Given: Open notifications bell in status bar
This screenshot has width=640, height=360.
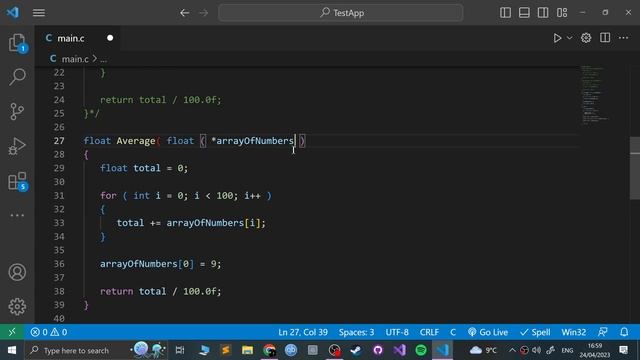Looking at the screenshot, I should click(624, 332).
